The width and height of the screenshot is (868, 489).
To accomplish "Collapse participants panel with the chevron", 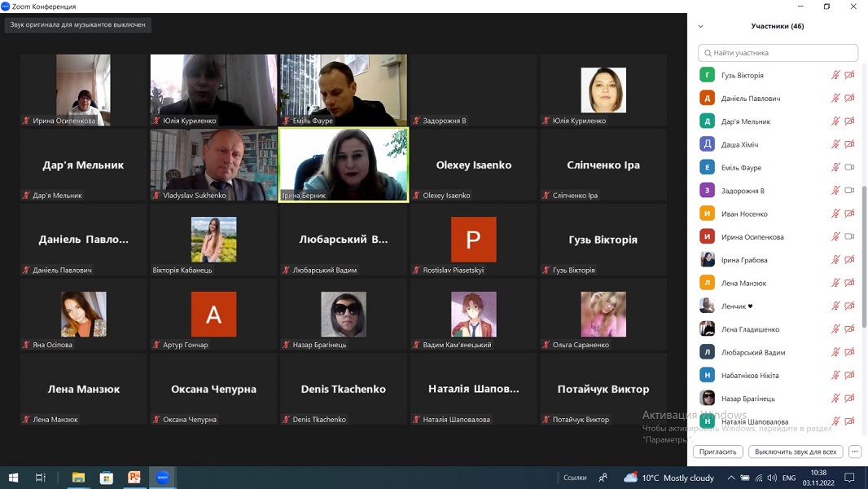I will [x=700, y=26].
